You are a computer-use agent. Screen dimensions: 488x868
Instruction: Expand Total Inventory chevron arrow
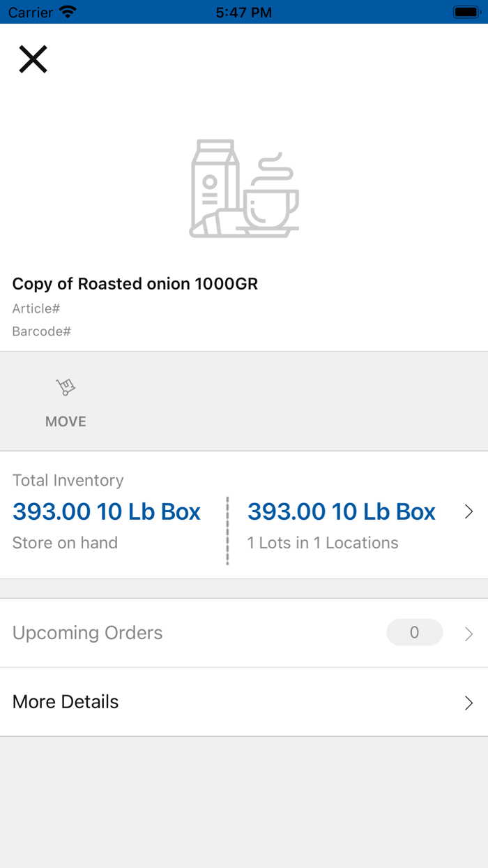(469, 512)
